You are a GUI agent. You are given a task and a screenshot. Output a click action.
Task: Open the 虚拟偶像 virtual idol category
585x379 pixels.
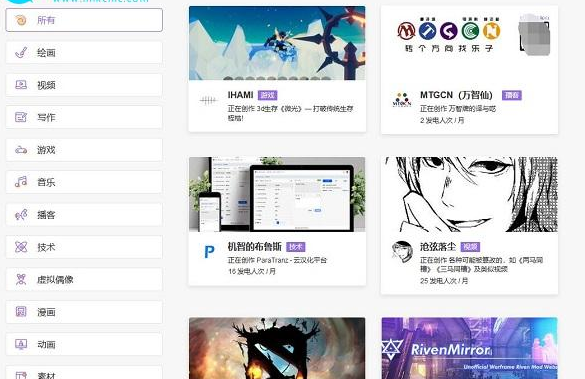[x=84, y=279]
